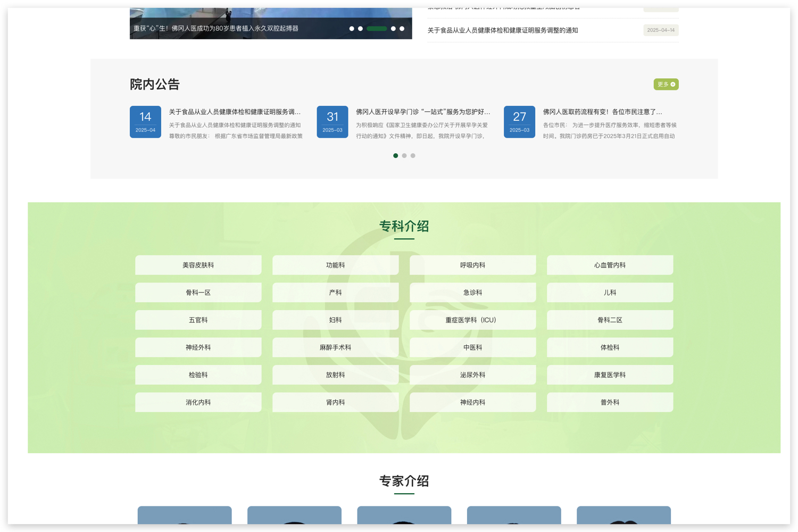Select the 急诊科 department

(x=472, y=292)
